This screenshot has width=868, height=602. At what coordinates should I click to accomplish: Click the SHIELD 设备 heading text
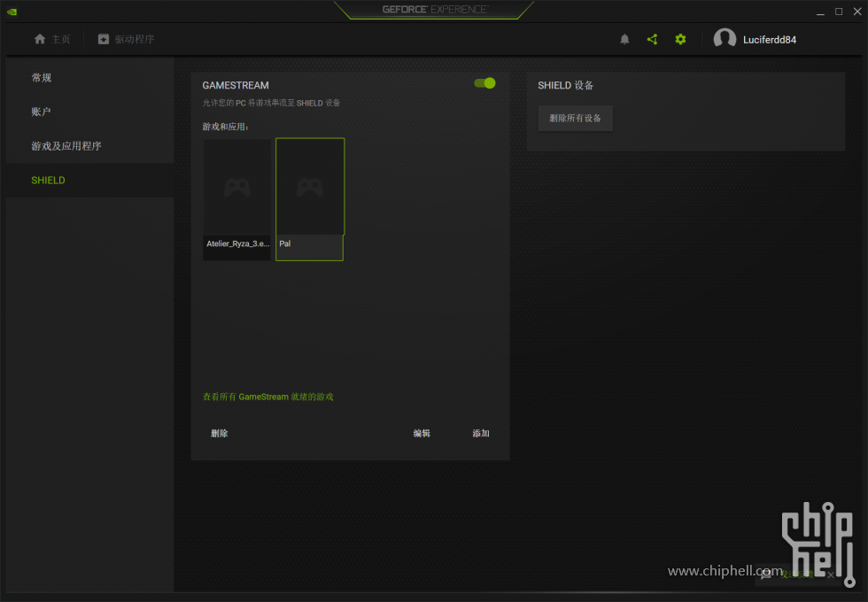pos(565,85)
